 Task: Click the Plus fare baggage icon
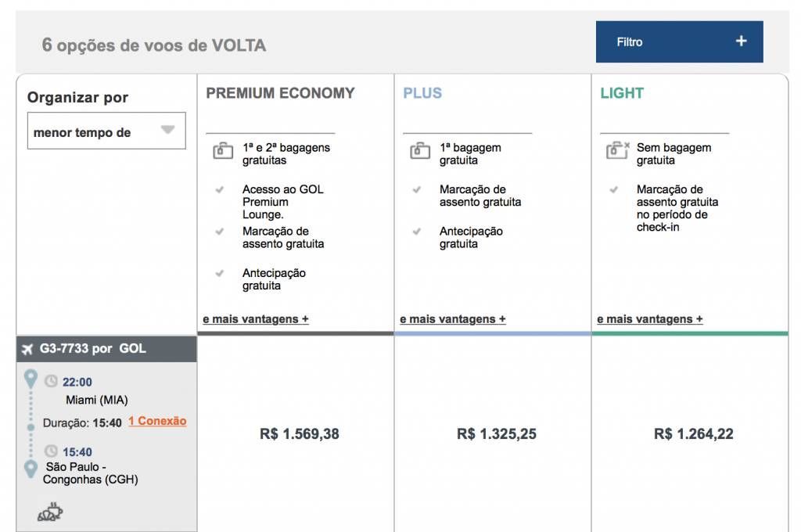point(420,151)
